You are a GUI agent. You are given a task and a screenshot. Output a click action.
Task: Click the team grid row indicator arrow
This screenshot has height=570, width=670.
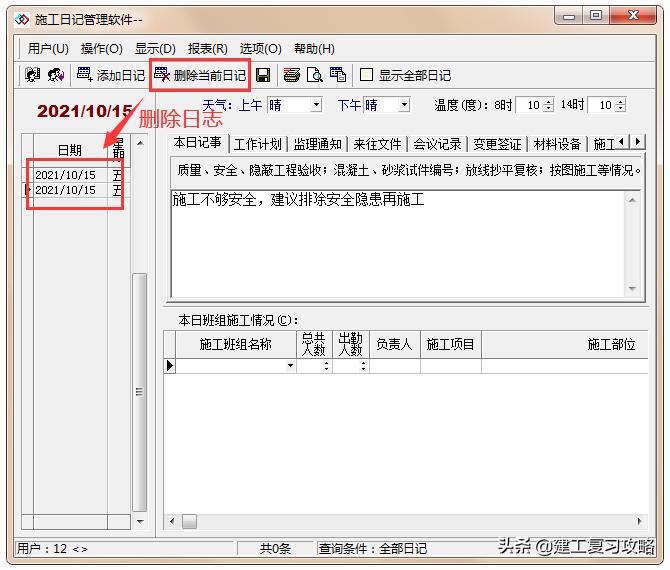coord(170,366)
